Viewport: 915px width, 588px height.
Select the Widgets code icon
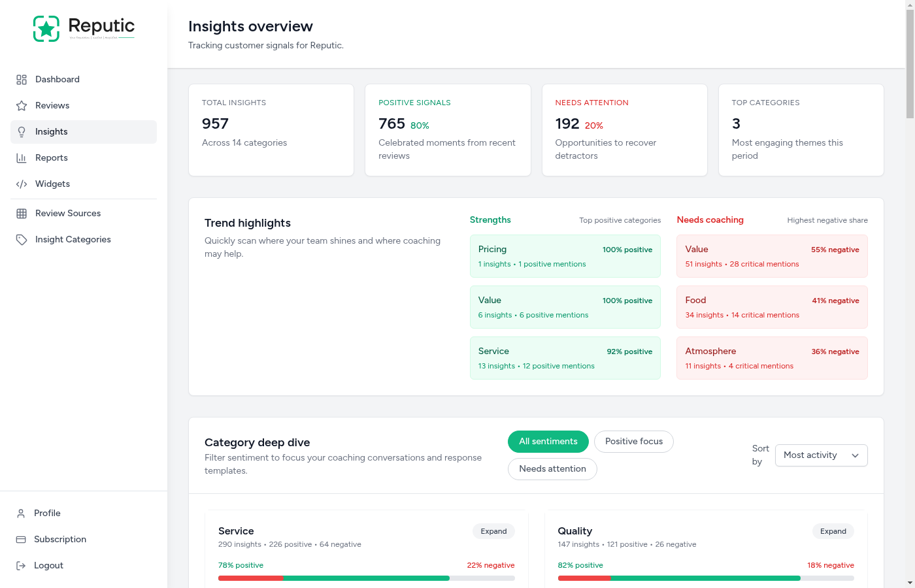click(x=22, y=184)
